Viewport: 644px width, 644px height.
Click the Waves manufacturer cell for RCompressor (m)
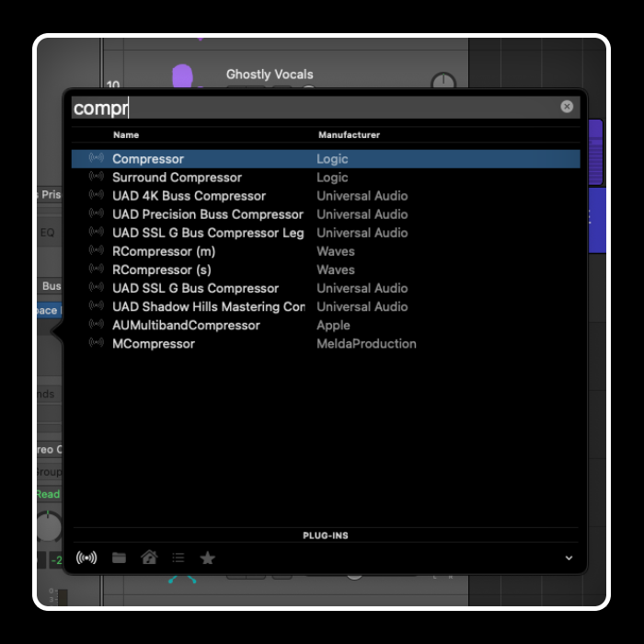[x=336, y=251]
